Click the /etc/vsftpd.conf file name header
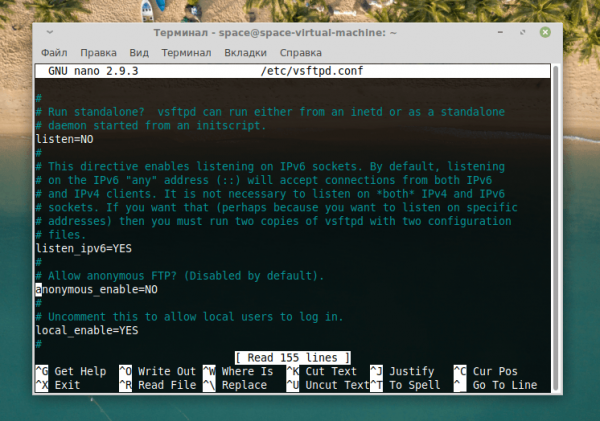 (311, 71)
